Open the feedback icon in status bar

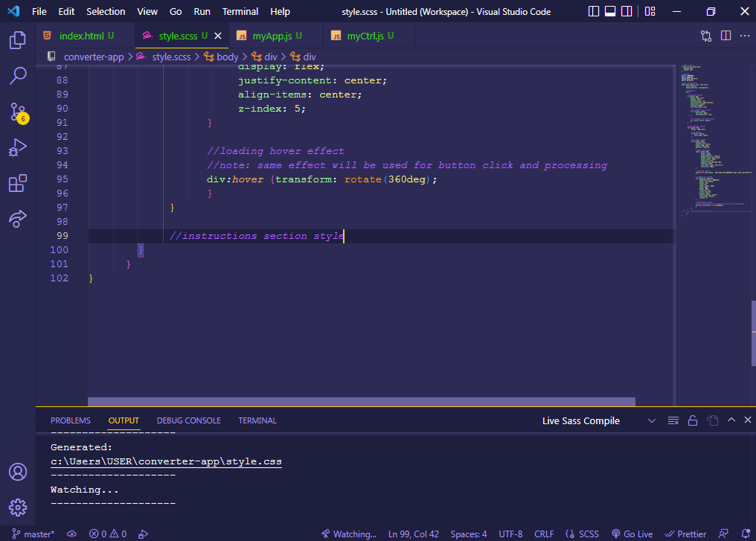click(723, 534)
